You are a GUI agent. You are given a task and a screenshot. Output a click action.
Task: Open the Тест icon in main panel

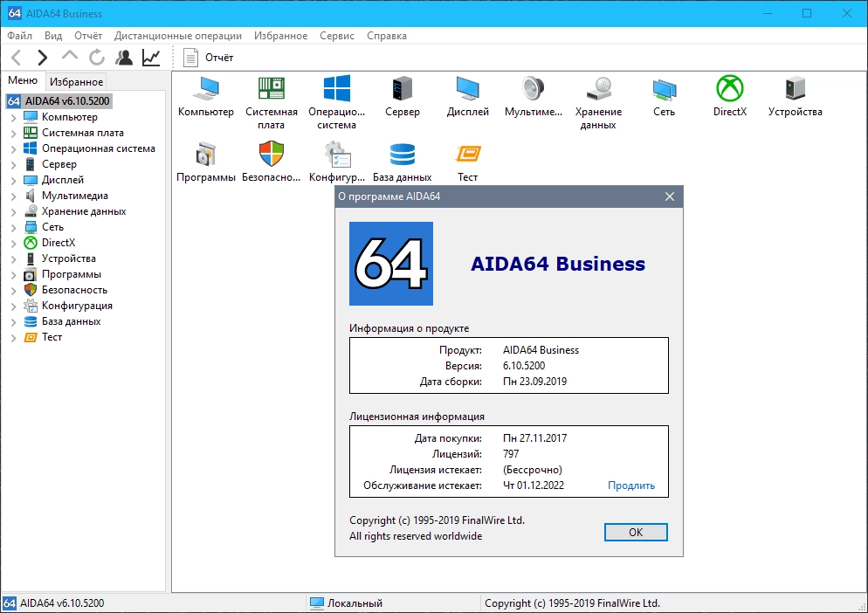click(x=468, y=154)
